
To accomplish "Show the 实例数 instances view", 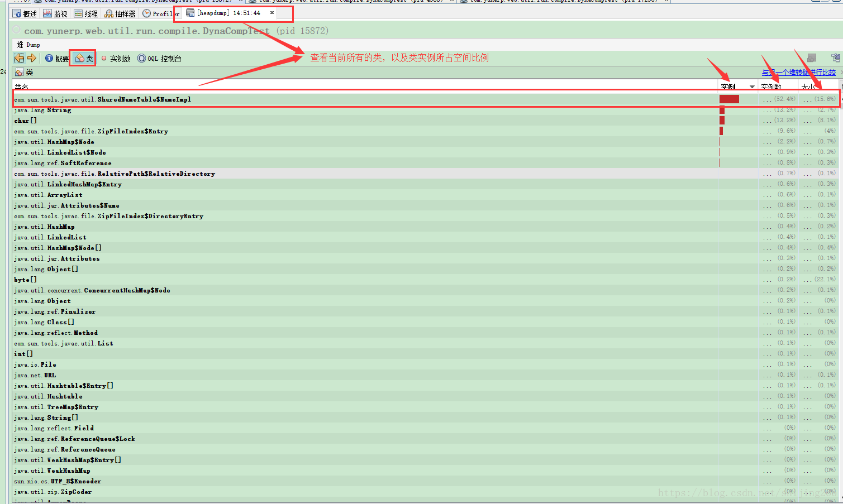I will coord(116,59).
